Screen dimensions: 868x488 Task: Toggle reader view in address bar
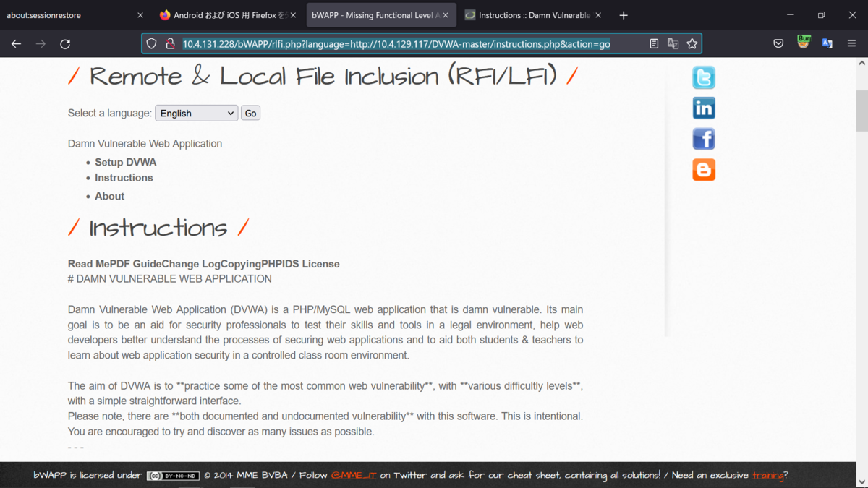[x=654, y=44]
